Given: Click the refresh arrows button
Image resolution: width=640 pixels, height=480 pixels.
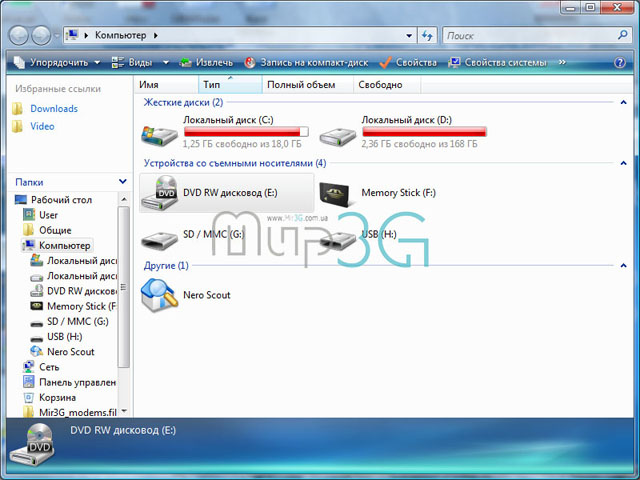Looking at the screenshot, I should pyautogui.click(x=427, y=36).
